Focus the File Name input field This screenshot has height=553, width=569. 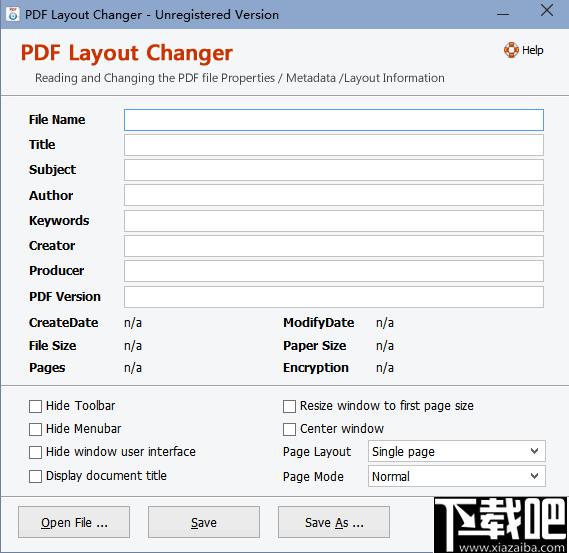point(334,120)
